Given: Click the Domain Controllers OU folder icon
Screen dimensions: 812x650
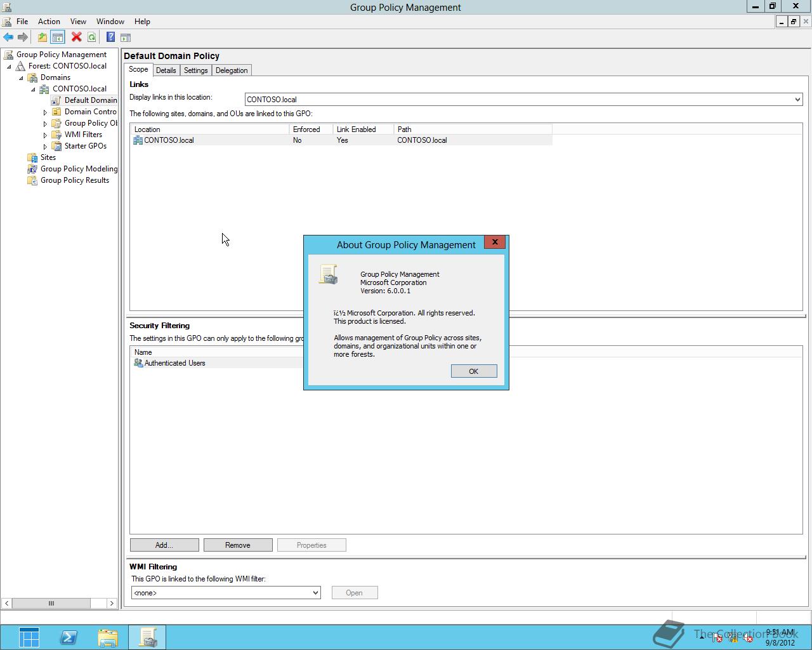Looking at the screenshot, I should coord(57,112).
